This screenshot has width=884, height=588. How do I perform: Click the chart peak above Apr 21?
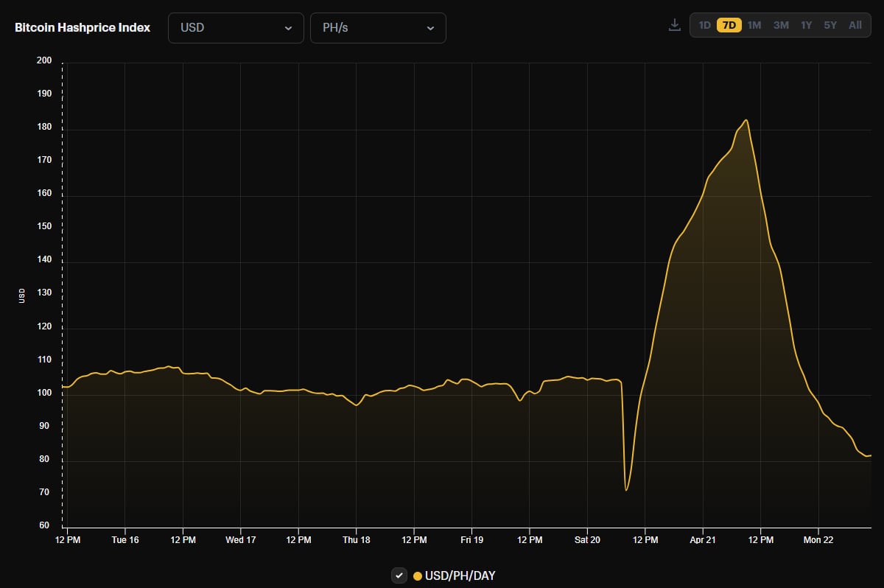[746, 122]
